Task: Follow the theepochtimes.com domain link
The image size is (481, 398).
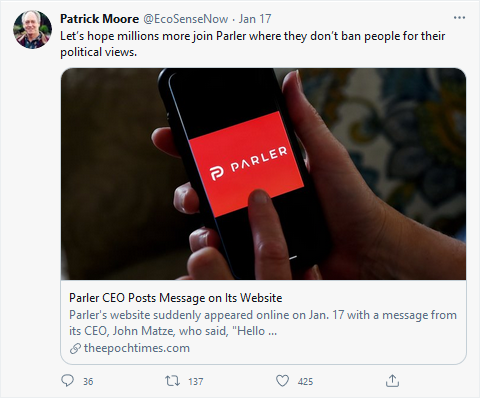Action: pyautogui.click(x=137, y=348)
